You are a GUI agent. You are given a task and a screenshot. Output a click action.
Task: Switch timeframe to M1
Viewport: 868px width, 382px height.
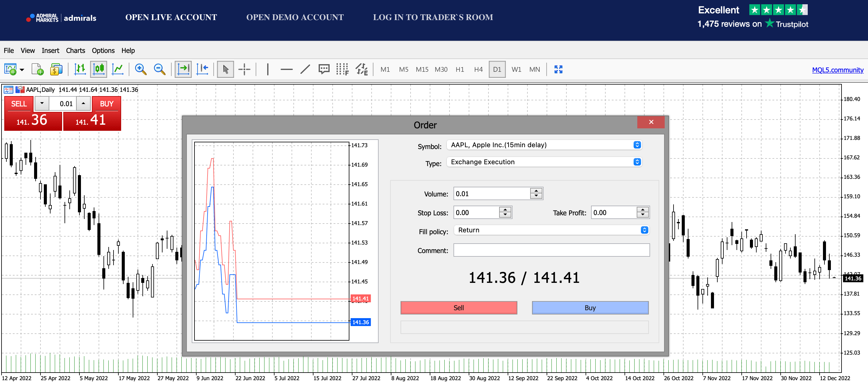385,70
